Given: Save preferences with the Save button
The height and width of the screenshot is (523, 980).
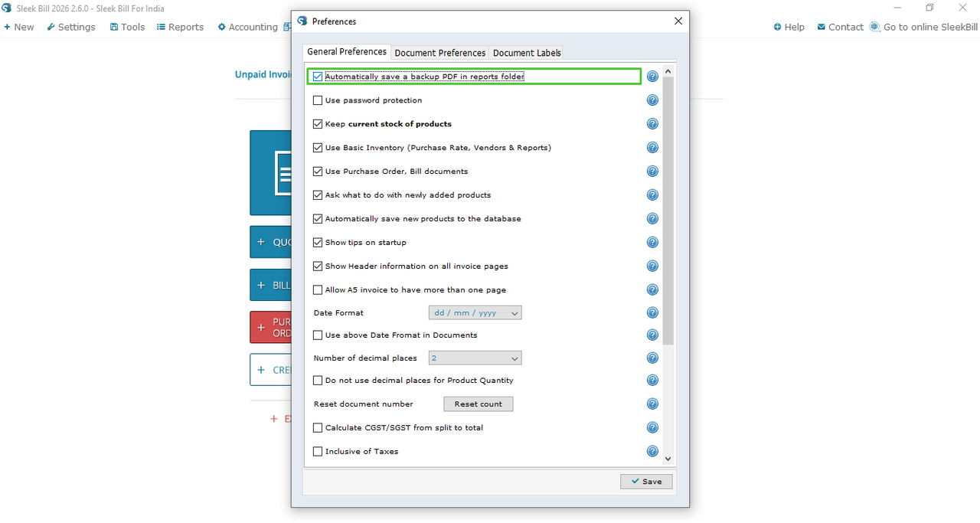Looking at the screenshot, I should click(x=646, y=482).
